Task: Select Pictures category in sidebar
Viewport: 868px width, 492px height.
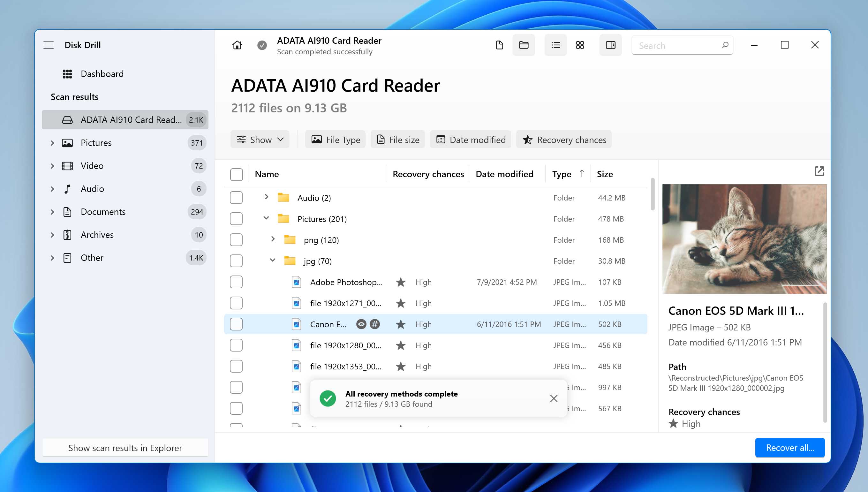Action: pyautogui.click(x=125, y=143)
